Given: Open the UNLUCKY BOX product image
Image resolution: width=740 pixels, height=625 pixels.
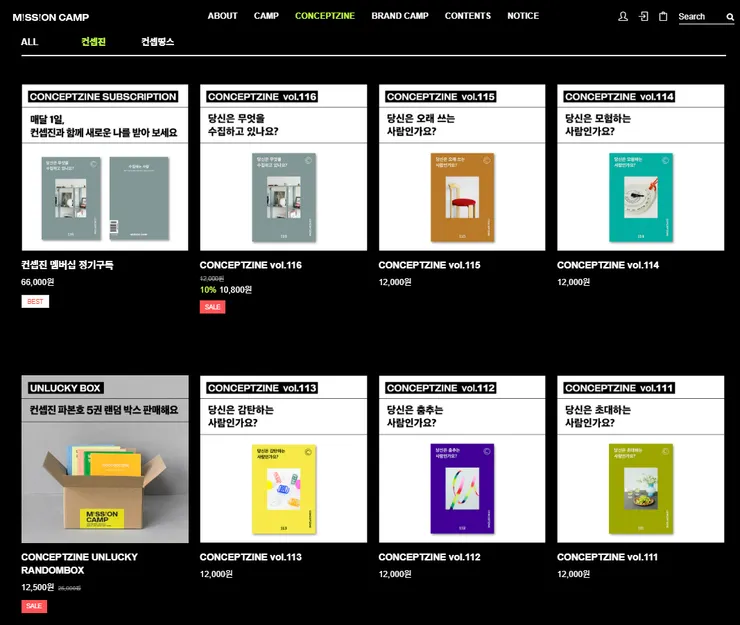Looking at the screenshot, I should [105, 459].
